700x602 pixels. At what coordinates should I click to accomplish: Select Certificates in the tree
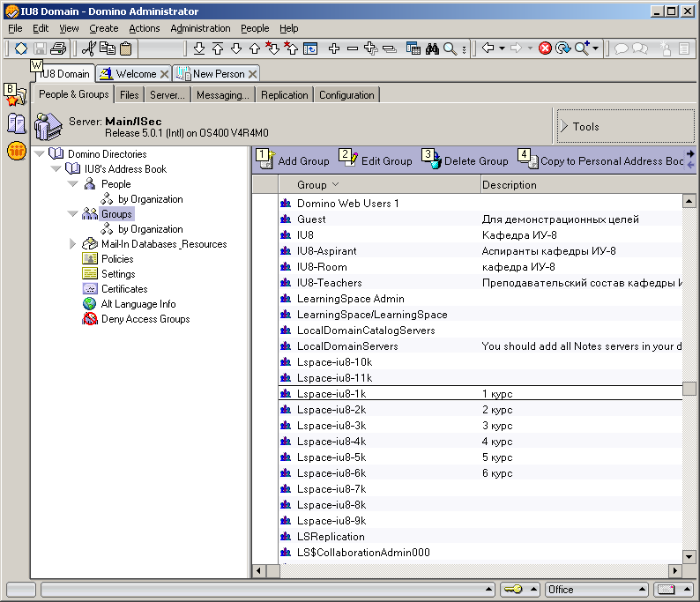click(115, 289)
